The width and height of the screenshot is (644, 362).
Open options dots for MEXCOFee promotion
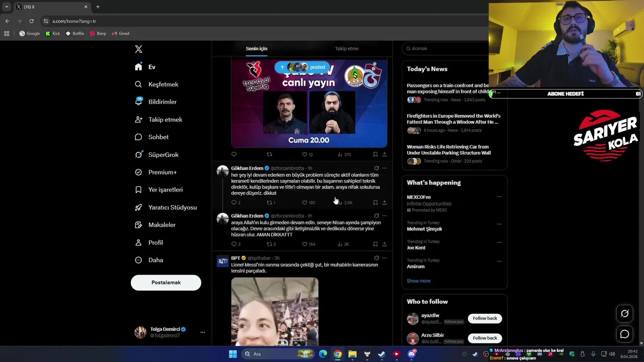[x=499, y=197]
